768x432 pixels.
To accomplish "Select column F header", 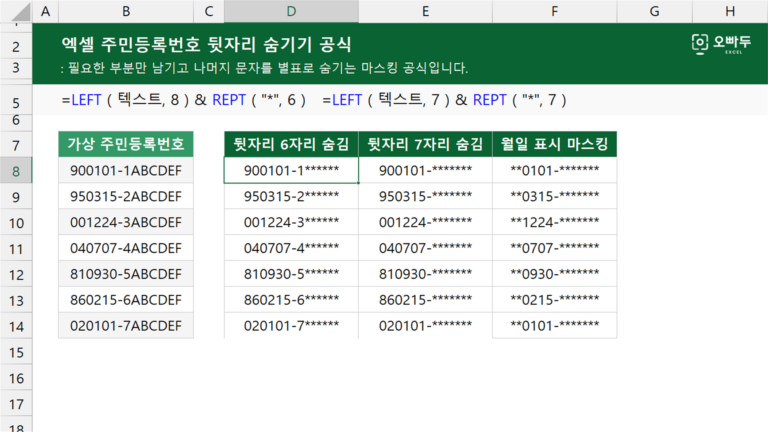I will click(554, 11).
